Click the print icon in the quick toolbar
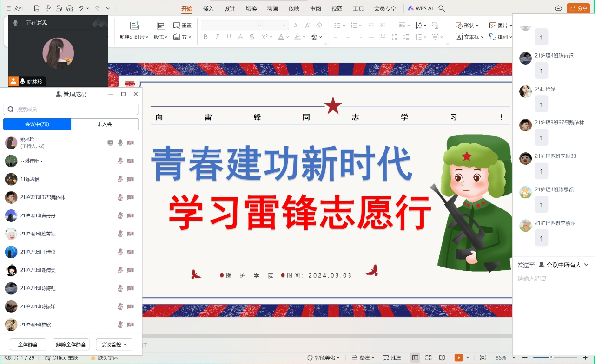The height and width of the screenshot is (364, 595). tap(59, 8)
